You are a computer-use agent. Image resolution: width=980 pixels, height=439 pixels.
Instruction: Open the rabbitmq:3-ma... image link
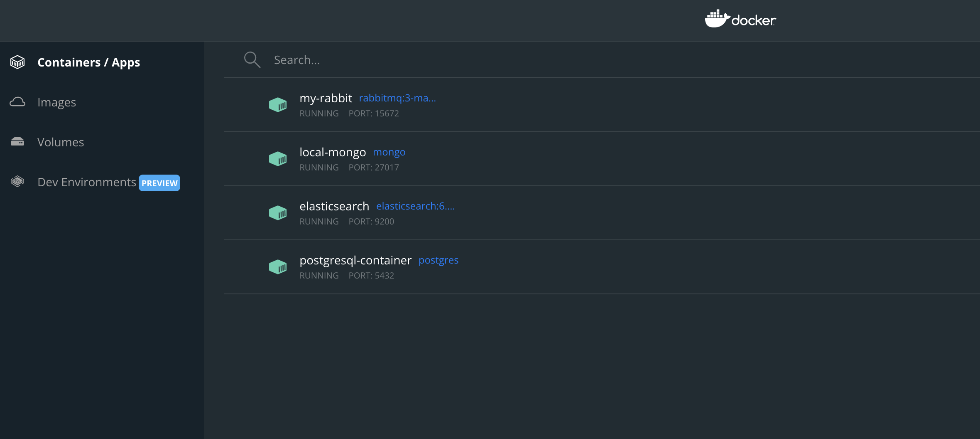[x=397, y=98]
